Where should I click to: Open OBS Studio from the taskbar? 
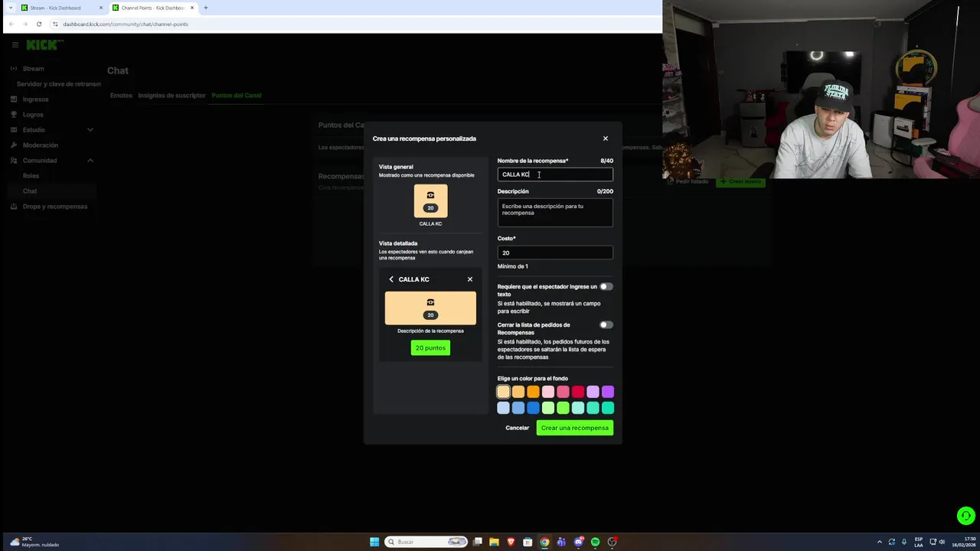[612, 542]
